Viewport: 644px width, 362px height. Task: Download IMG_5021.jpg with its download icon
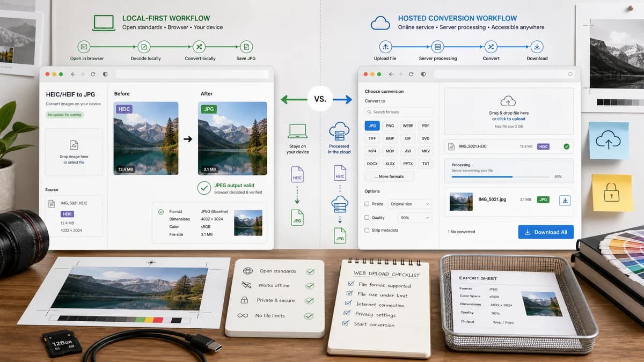(x=565, y=200)
